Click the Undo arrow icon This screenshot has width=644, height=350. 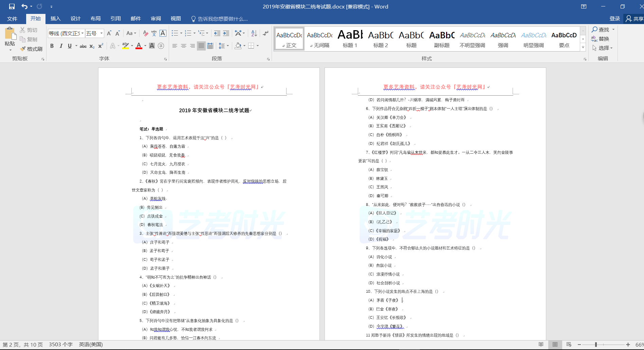point(24,6)
